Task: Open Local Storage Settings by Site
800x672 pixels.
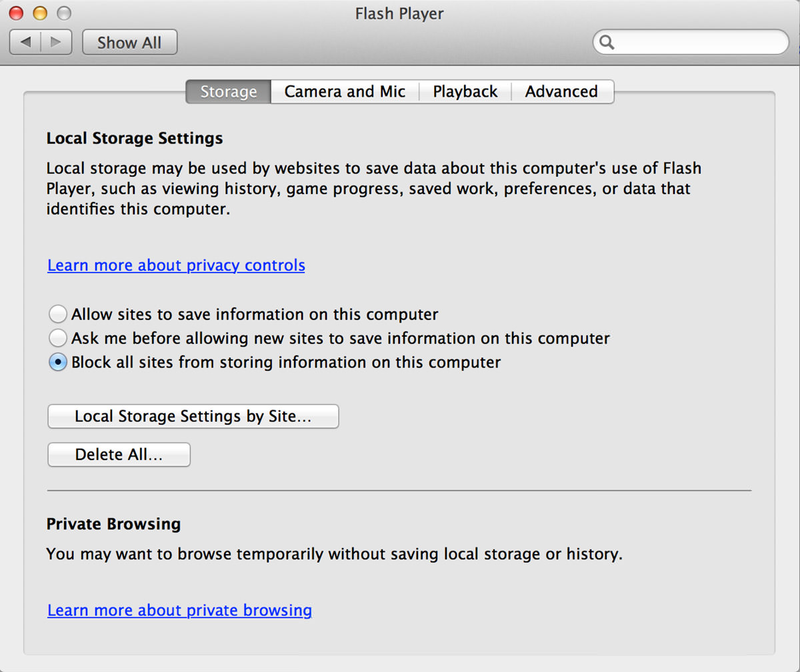Action: click(193, 417)
